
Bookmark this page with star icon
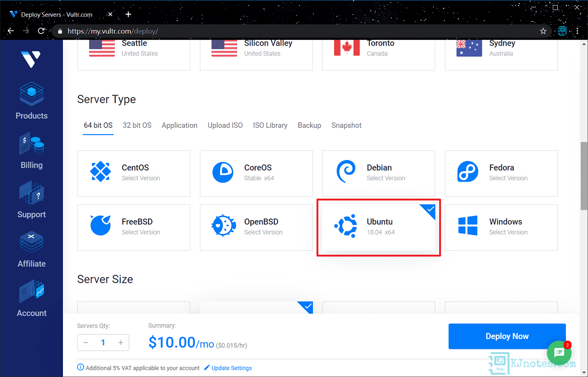pyautogui.click(x=543, y=31)
